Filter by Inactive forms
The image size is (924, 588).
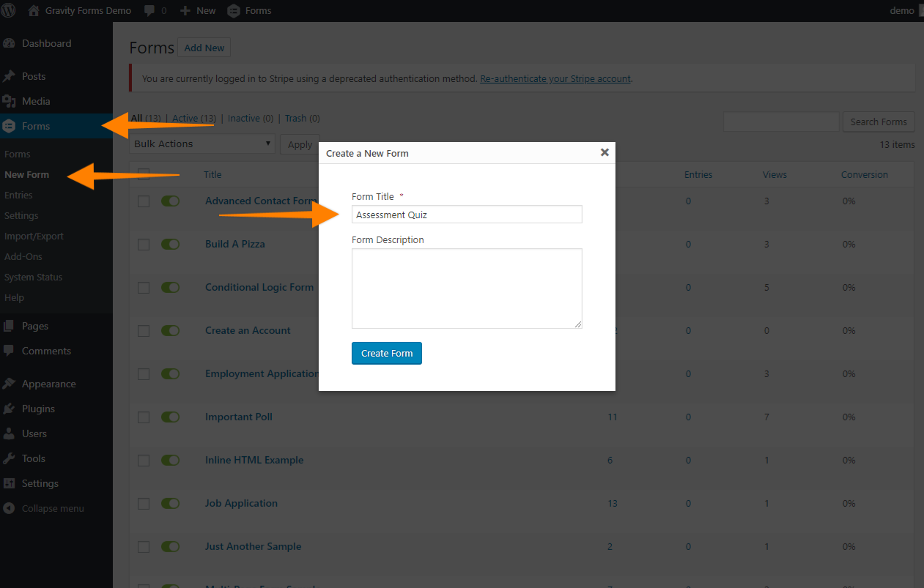tap(251, 118)
